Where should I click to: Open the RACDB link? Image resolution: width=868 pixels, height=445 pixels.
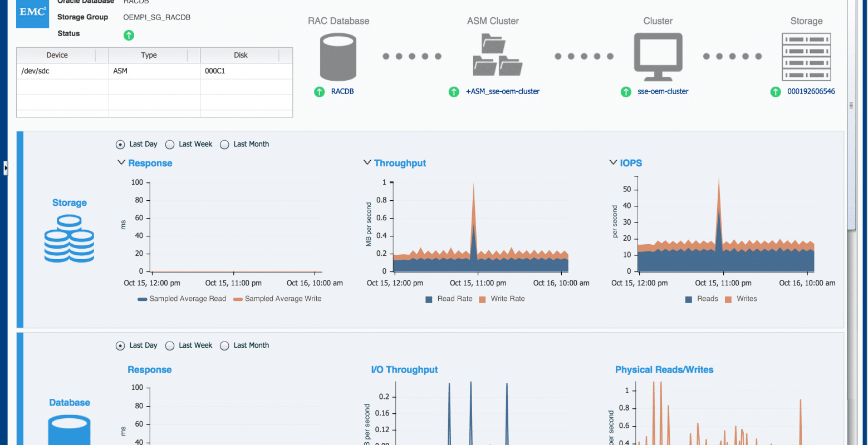pos(342,92)
